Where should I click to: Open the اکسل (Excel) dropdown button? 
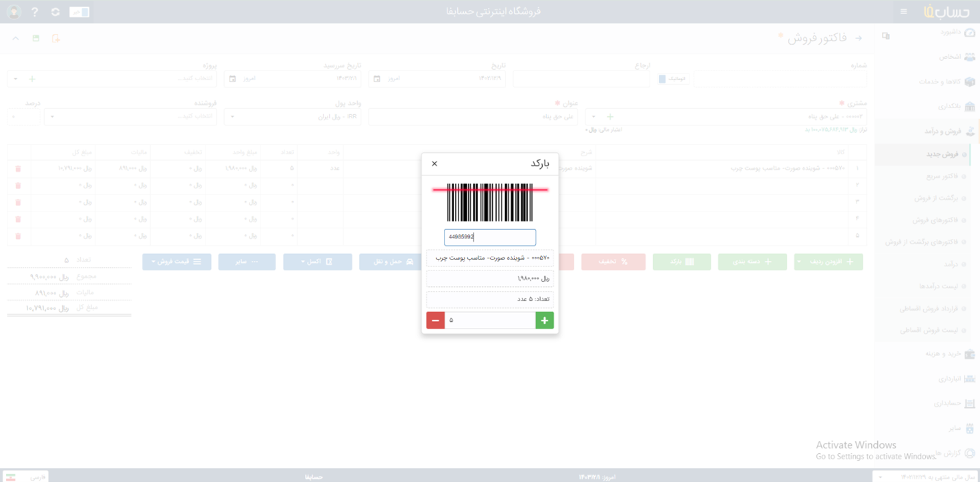[x=317, y=262]
